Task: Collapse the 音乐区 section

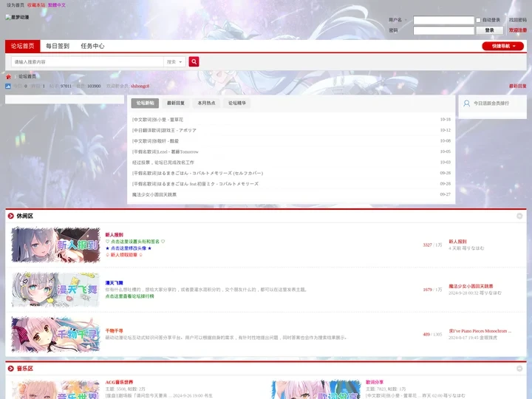Action: pyautogui.click(x=519, y=369)
